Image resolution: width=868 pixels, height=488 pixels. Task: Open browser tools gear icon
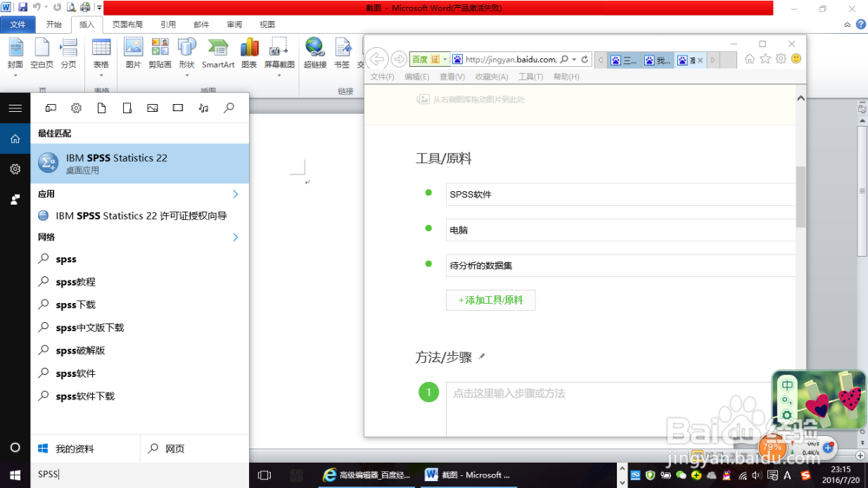[x=780, y=59]
